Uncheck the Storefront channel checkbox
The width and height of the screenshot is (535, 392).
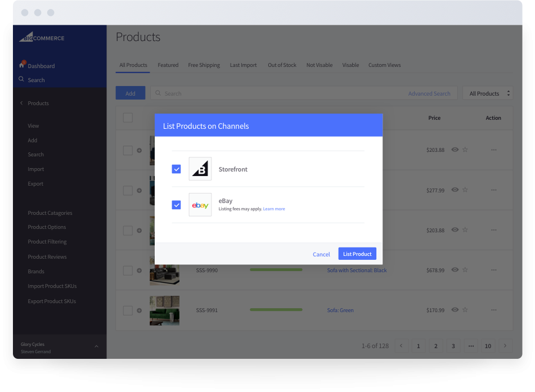point(176,169)
